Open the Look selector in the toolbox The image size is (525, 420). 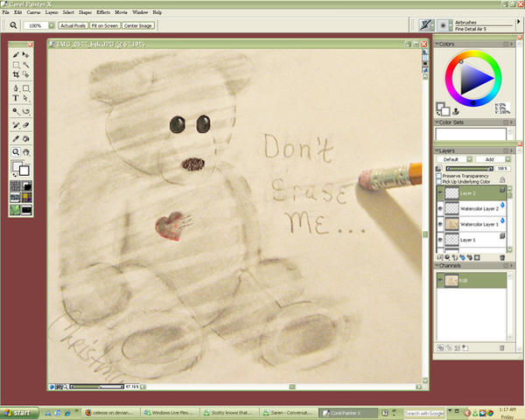(x=16, y=210)
